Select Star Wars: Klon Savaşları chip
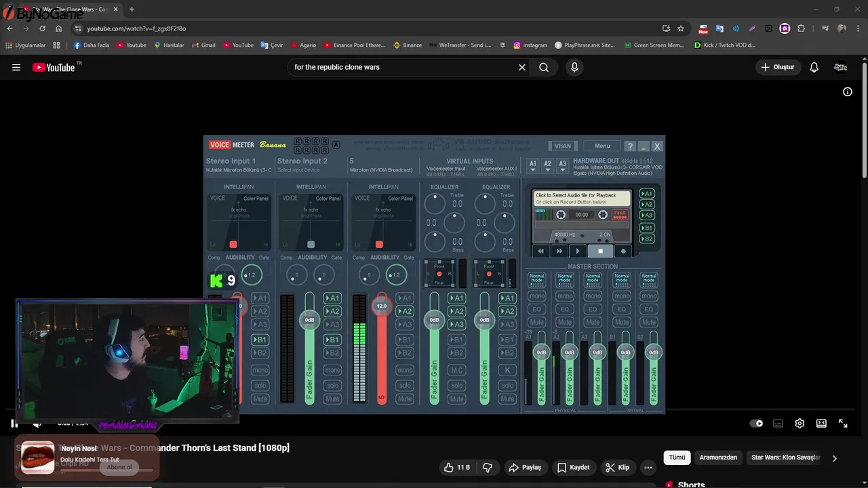Screen dimensions: 868x488 (x=785, y=457)
